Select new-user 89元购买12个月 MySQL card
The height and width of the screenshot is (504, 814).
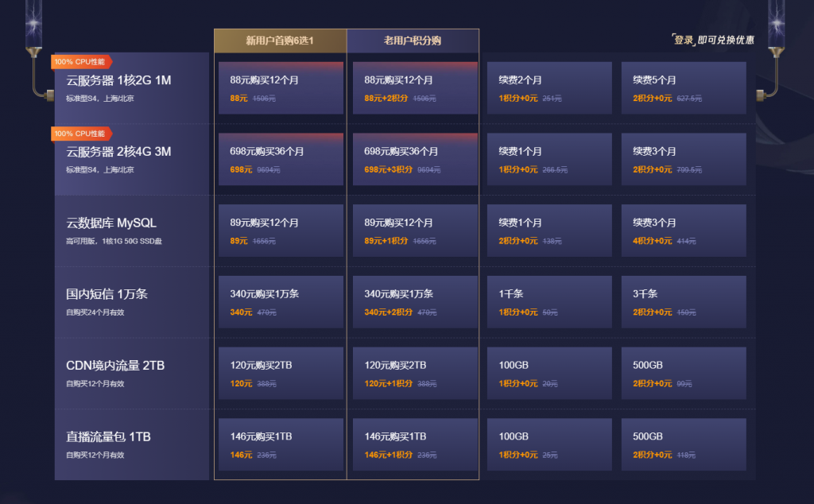(x=281, y=231)
